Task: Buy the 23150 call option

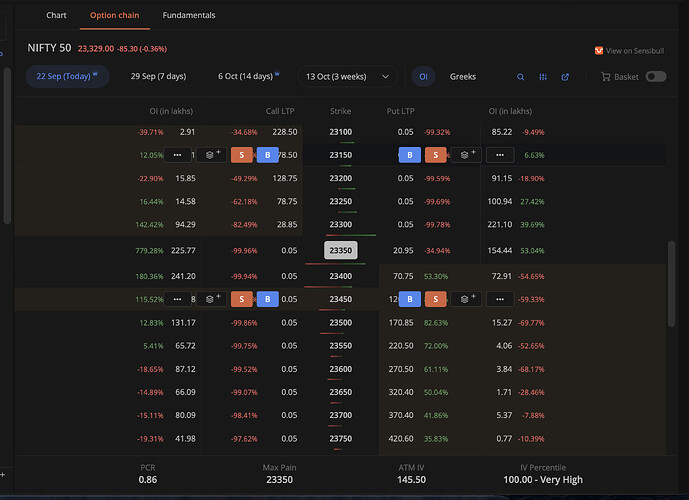Action: point(268,155)
